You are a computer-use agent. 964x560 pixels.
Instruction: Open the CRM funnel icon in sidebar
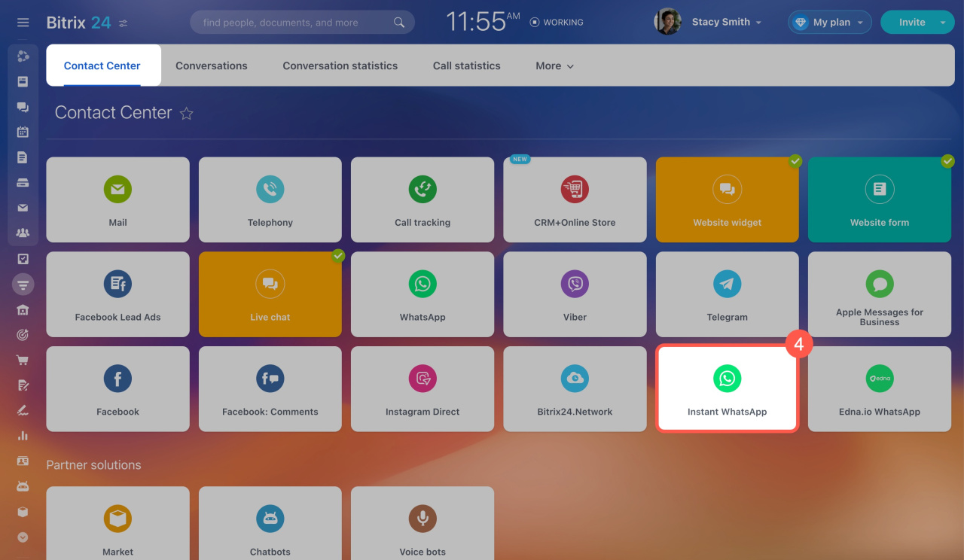click(23, 285)
